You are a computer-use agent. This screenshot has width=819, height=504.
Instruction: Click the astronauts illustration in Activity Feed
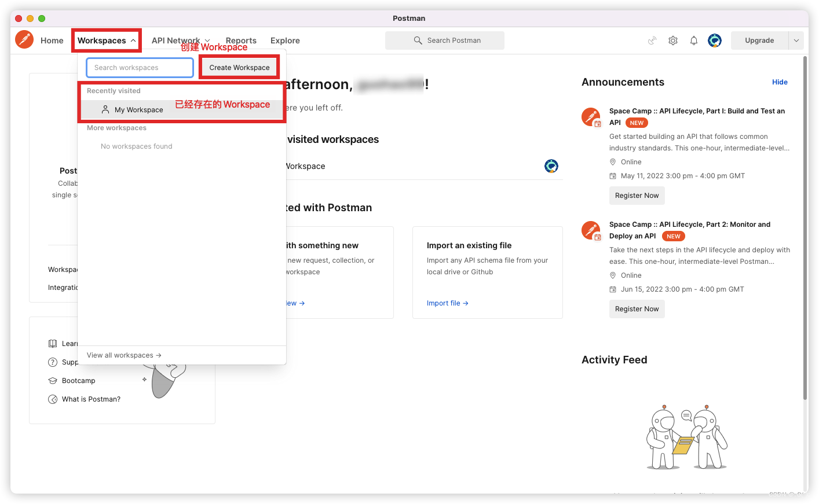686,437
